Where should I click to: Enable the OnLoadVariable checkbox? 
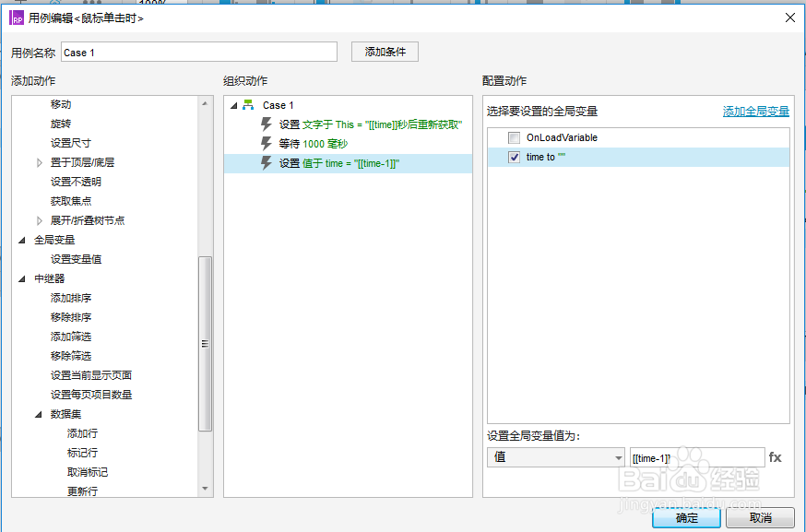(514, 137)
